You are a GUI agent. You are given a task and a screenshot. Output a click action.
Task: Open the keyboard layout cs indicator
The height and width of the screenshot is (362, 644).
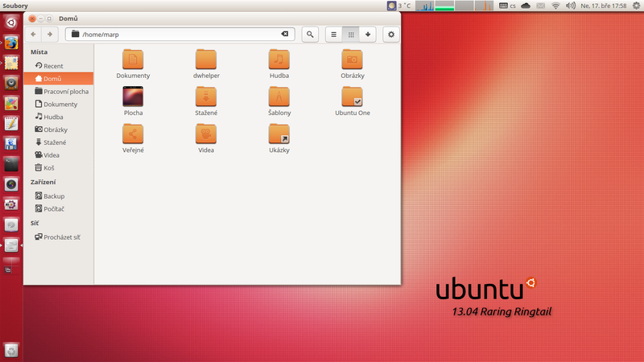tap(507, 6)
